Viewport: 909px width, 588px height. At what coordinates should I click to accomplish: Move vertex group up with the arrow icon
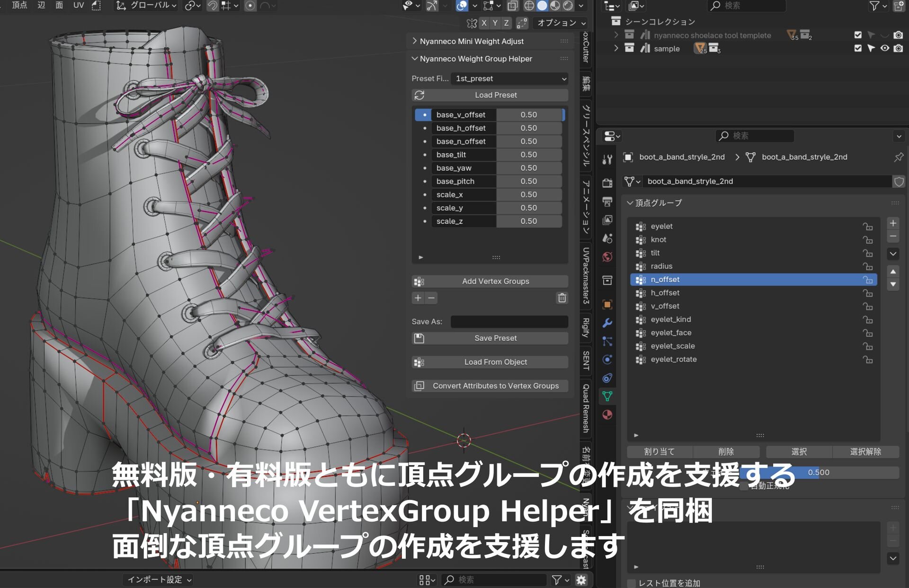tap(893, 272)
